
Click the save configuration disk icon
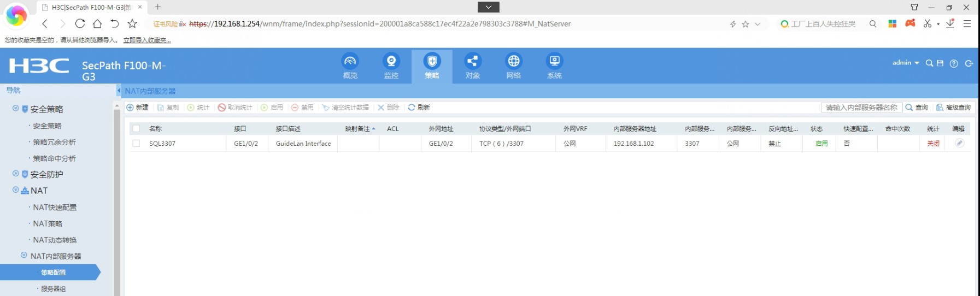940,63
